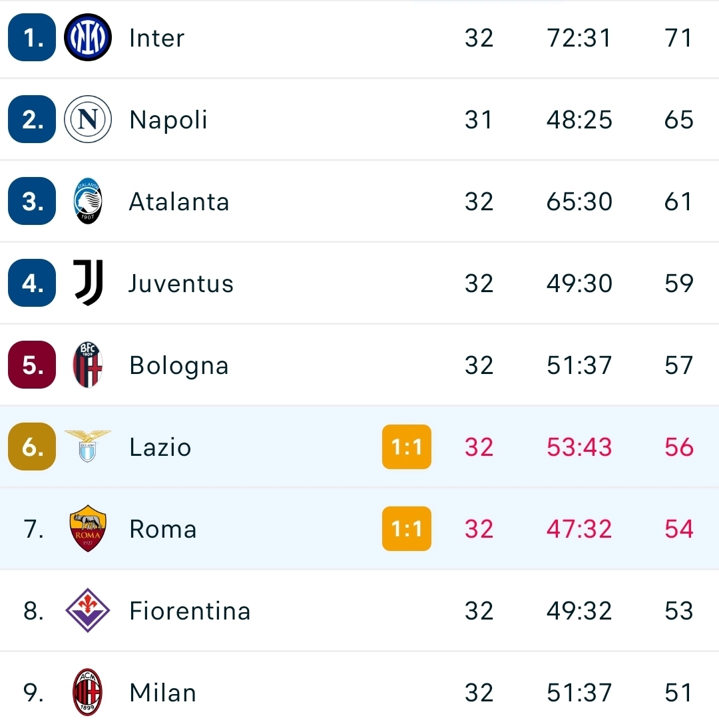Select the Juventus row name
Viewport: 719px width, 728px height.
coord(181,283)
